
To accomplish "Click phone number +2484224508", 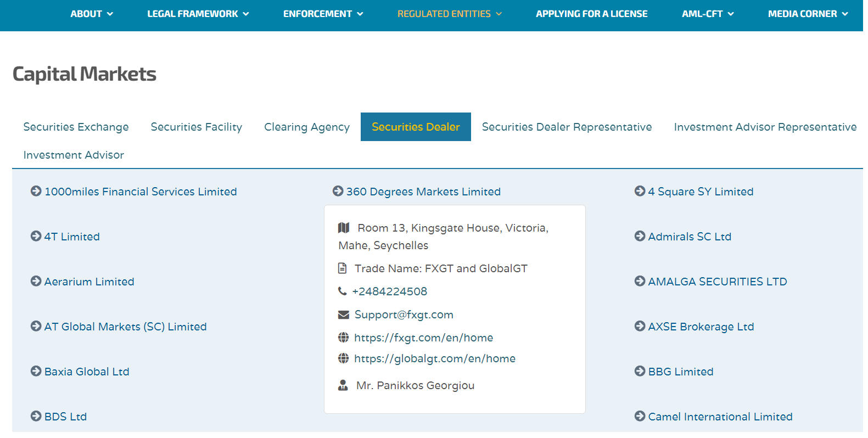I will pos(390,291).
